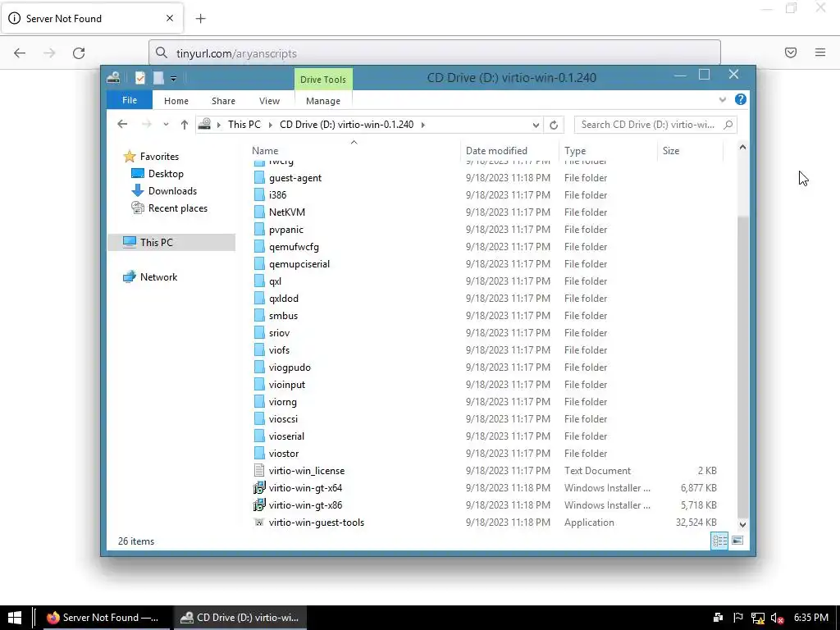Viewport: 840px width, 630px height.
Task: Expand the breadcrumb arrow after CD Drive
Action: coord(422,125)
